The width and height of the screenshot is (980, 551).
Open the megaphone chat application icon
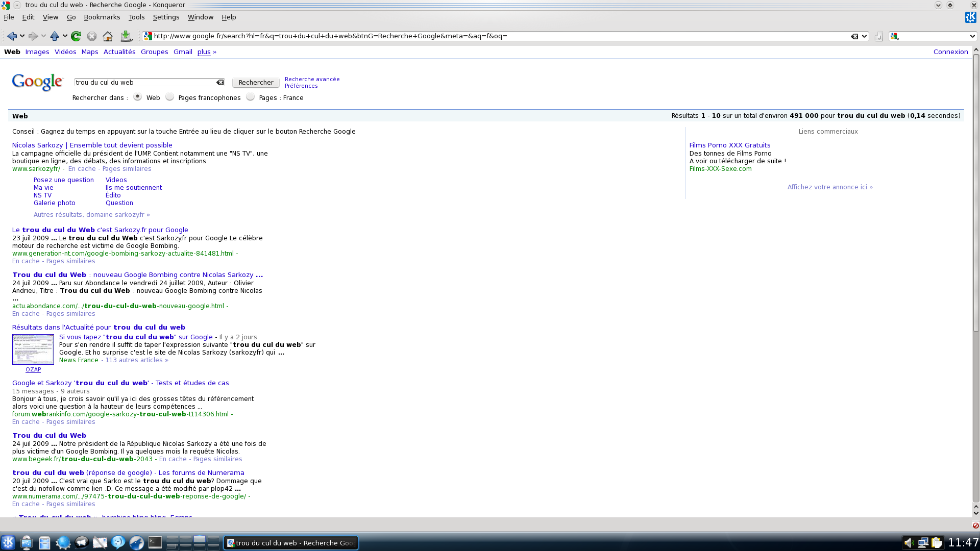click(82, 542)
